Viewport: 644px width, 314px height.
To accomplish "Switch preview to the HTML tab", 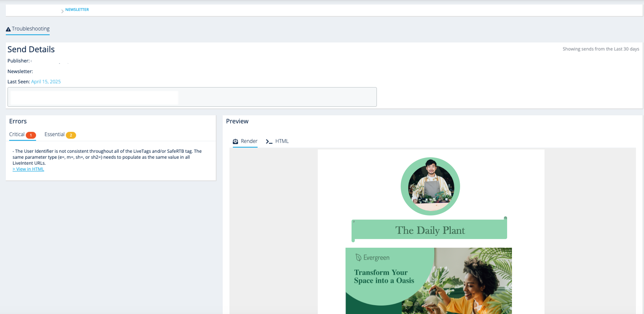I will pyautogui.click(x=282, y=141).
